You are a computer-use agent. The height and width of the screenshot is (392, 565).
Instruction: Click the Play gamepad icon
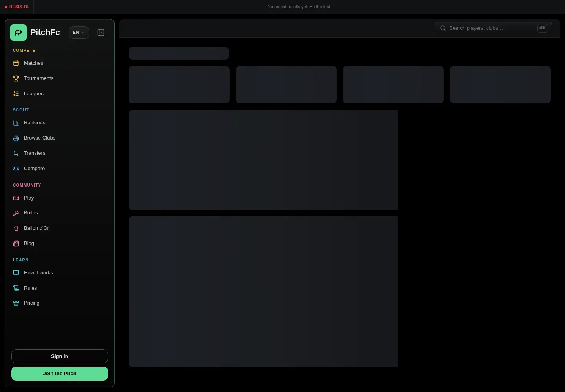(x=16, y=198)
